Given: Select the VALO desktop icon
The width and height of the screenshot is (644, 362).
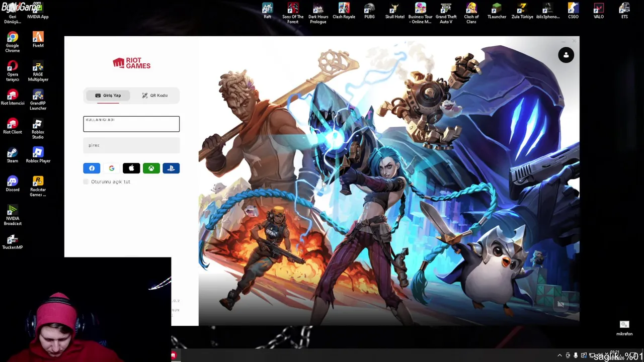Looking at the screenshot, I should pos(598,11).
